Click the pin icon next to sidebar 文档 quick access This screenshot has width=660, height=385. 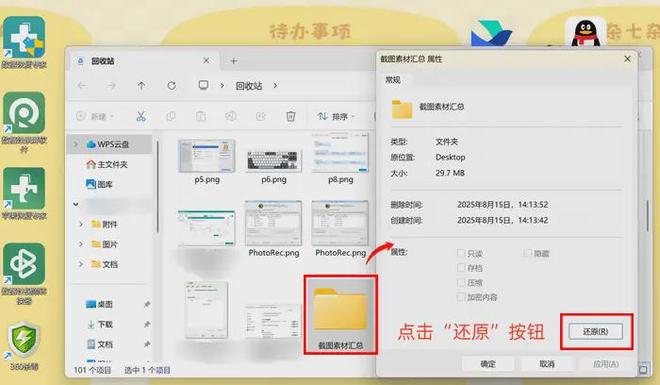click(146, 345)
